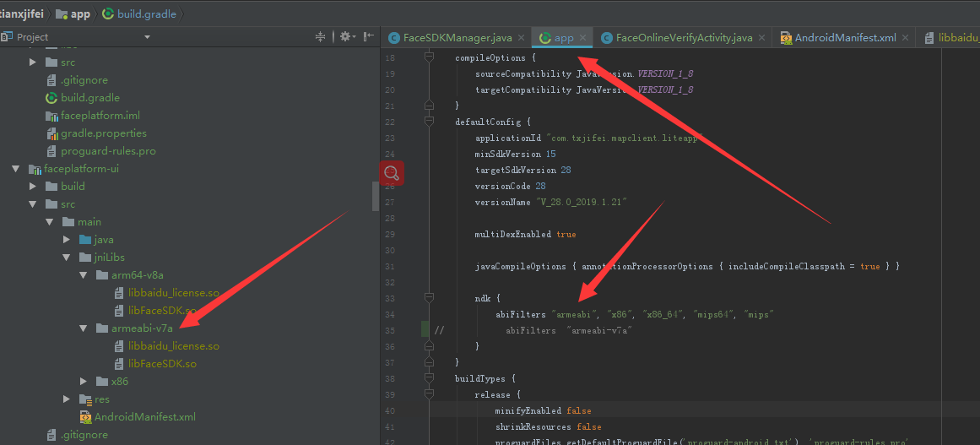Click the Project view icon beside Project label
Screen dimensions: 980x445
coord(8,37)
